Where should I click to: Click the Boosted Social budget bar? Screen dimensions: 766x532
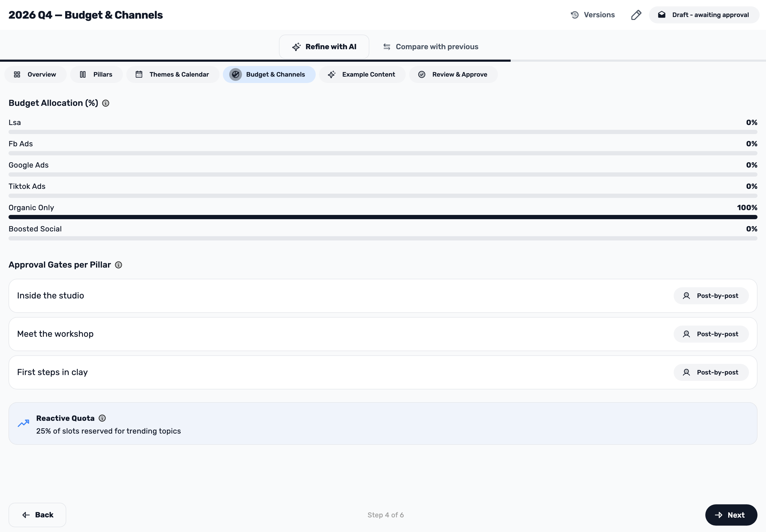coord(383,238)
